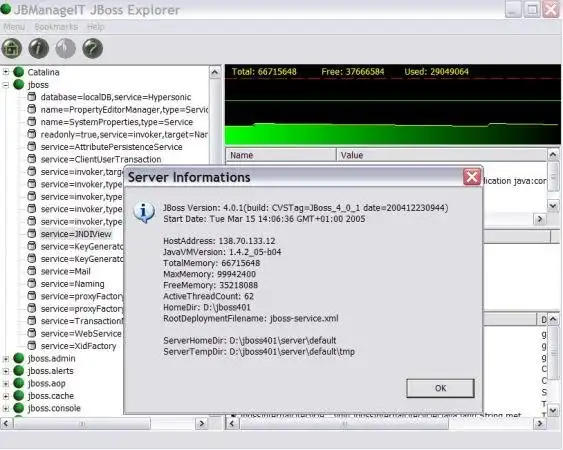Click tree panel horizontal scroll-right arrow
This screenshot has width=563, height=450.
pos(202,424)
